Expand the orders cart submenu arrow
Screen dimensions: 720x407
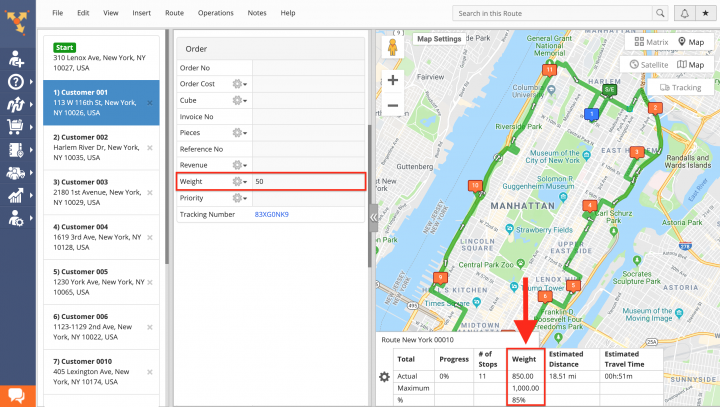click(x=31, y=127)
